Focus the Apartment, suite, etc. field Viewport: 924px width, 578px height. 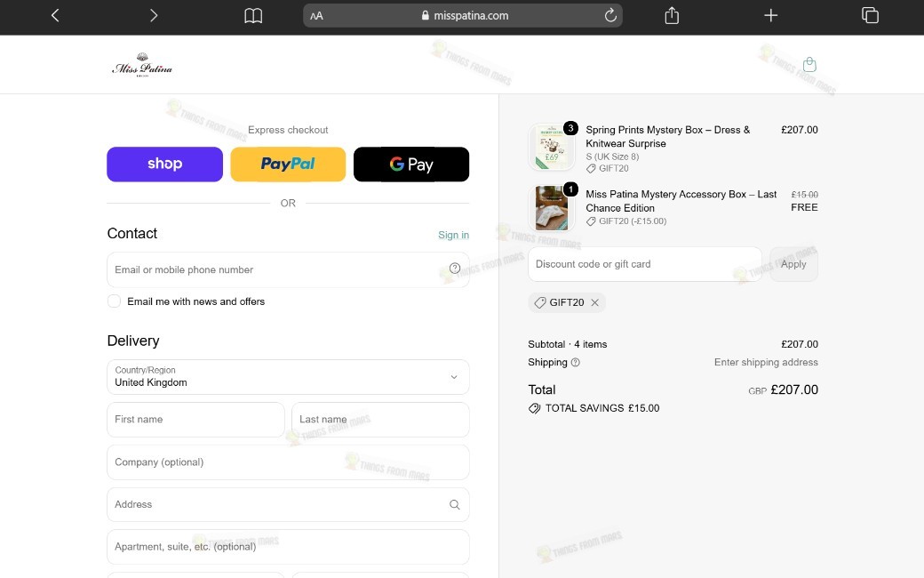coord(288,547)
